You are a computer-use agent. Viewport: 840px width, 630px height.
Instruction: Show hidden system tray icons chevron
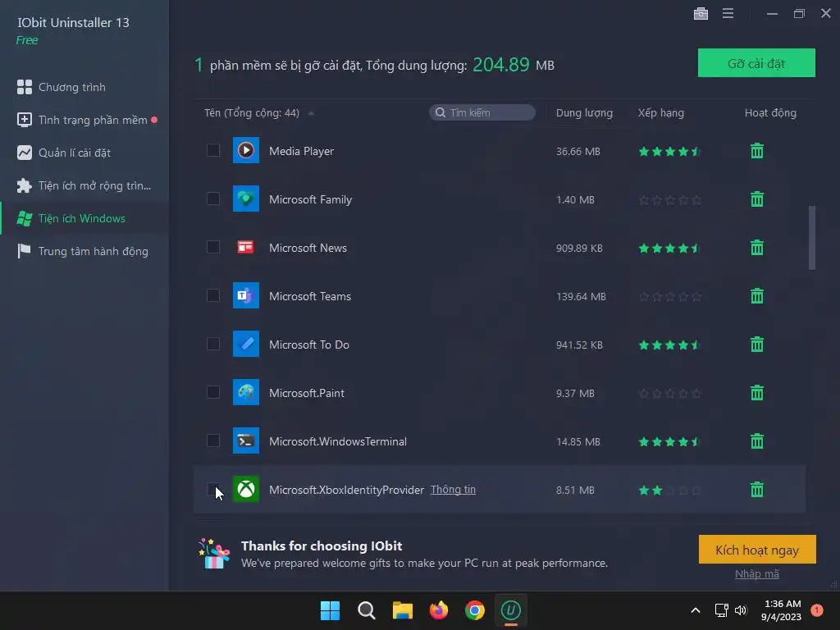pyautogui.click(x=696, y=610)
